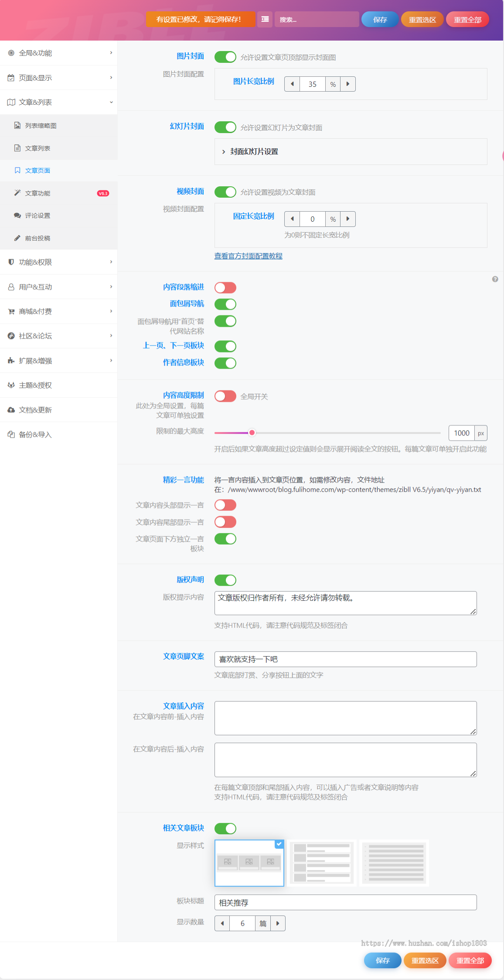Toggle the 作者信息板块 switch
This screenshot has width=504, height=980.
pos(225,363)
